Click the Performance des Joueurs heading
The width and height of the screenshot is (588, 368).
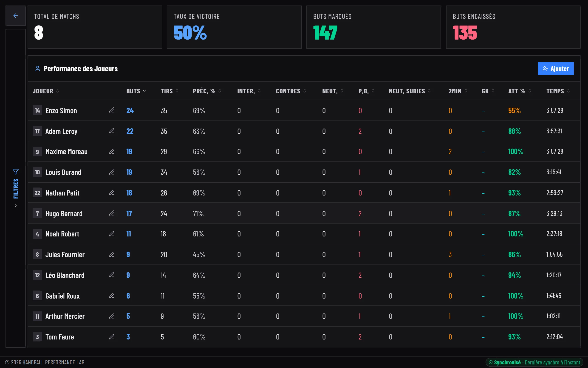tap(80, 69)
